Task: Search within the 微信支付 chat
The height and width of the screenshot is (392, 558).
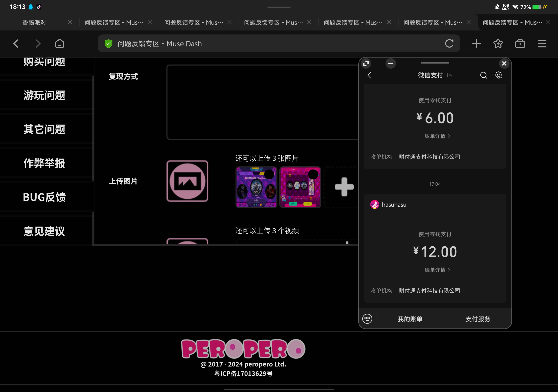Action: tap(484, 75)
